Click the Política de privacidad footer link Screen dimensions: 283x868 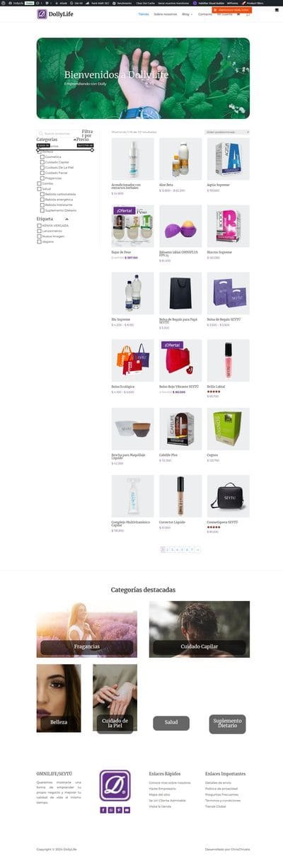[223, 788]
